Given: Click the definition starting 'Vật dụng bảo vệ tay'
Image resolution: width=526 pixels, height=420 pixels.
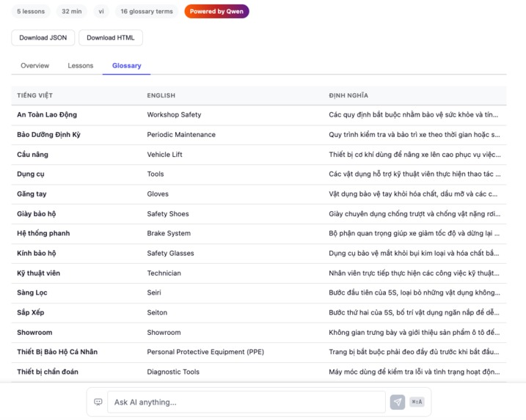Looking at the screenshot, I should point(413,194).
